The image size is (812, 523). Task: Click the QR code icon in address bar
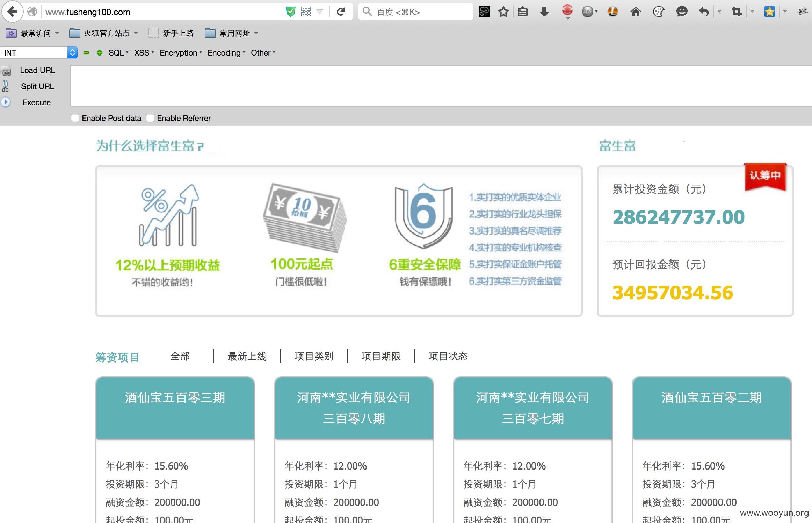(306, 12)
